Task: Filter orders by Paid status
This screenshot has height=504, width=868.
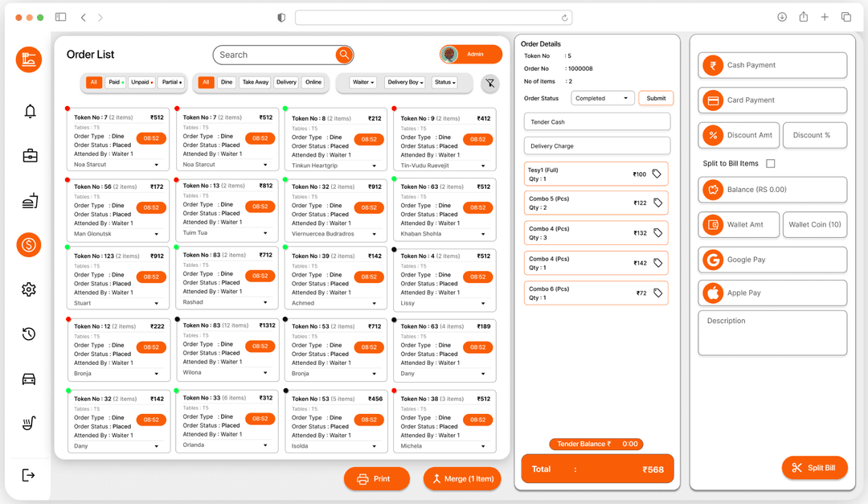Action: click(x=116, y=82)
